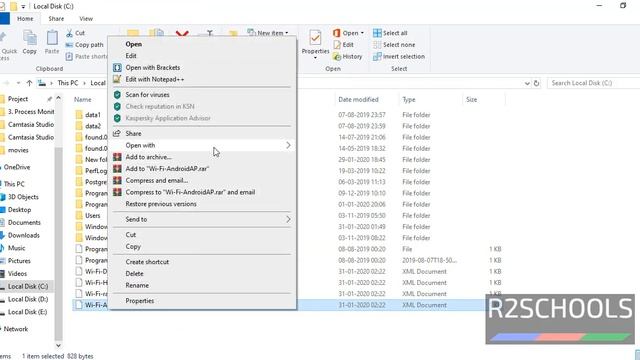Switch to the Home ribbon tab

coord(25,19)
